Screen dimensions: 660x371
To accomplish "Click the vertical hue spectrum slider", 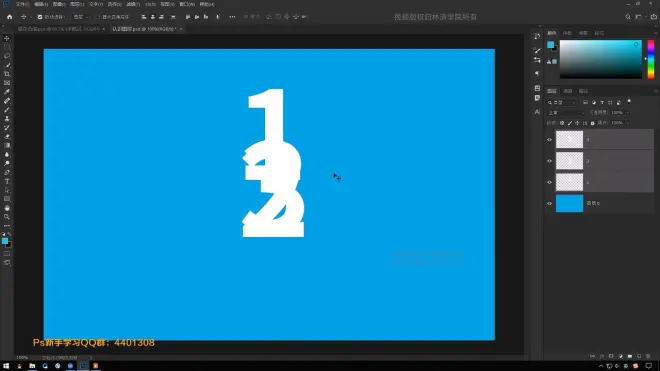I will coord(651,59).
